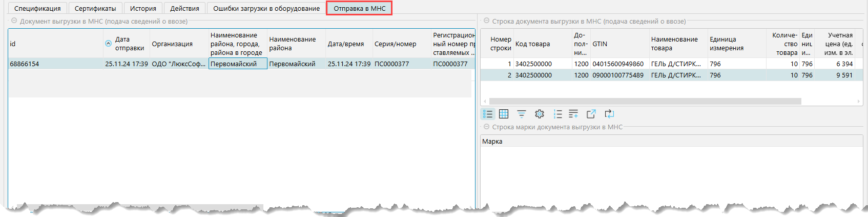Click the Организация column header
The width and height of the screenshot is (868, 217).
pos(172,44)
